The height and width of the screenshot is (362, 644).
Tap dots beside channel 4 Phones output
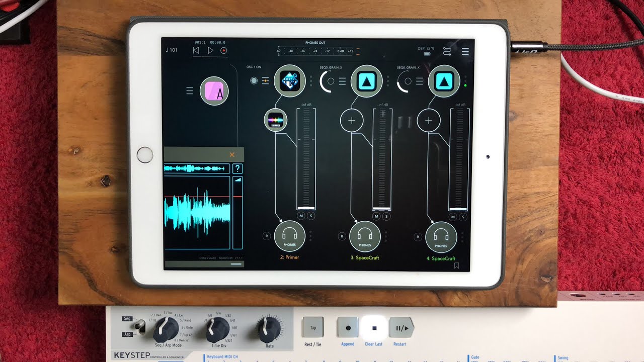click(462, 236)
